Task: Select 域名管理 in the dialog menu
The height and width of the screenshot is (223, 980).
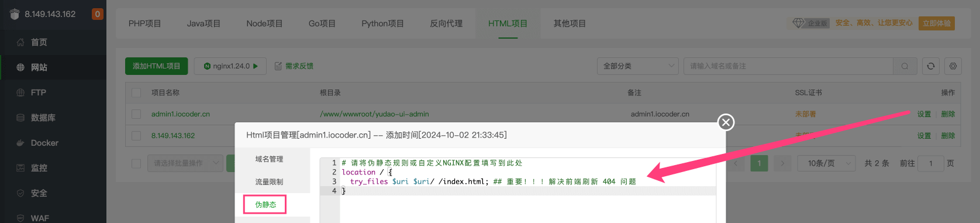Action: 269,159
